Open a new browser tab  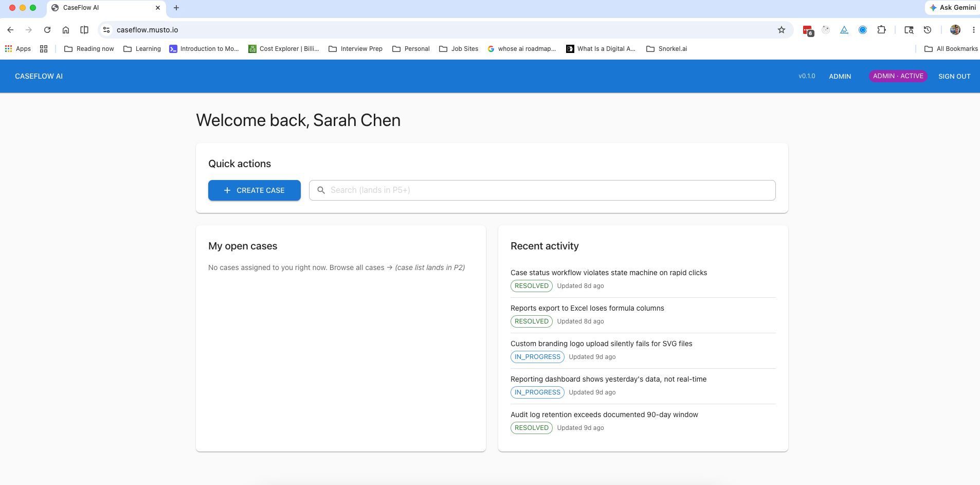[x=176, y=8]
